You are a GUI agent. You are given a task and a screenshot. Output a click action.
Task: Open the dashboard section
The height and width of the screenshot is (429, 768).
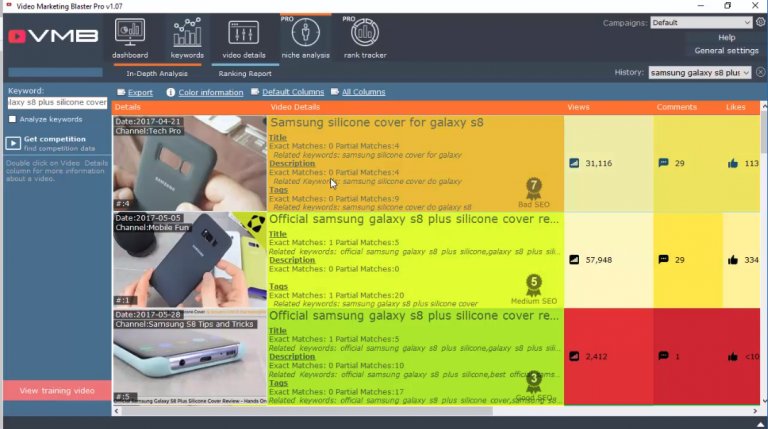(130, 39)
